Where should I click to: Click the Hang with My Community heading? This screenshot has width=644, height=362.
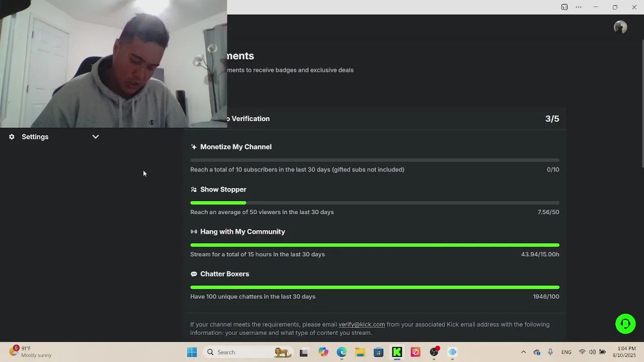tap(243, 232)
